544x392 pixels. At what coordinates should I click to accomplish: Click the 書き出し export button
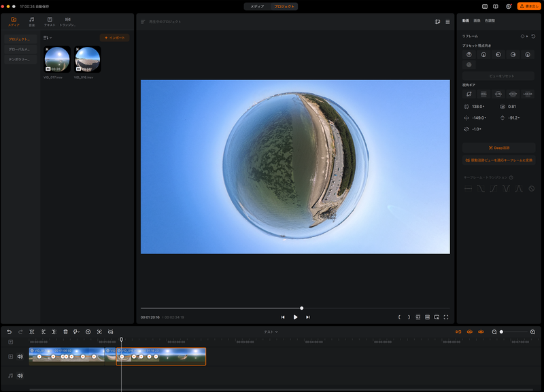tap(529, 6)
